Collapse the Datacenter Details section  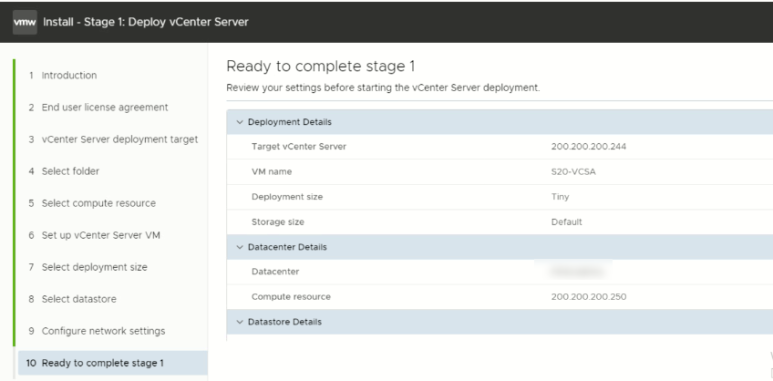(x=240, y=247)
